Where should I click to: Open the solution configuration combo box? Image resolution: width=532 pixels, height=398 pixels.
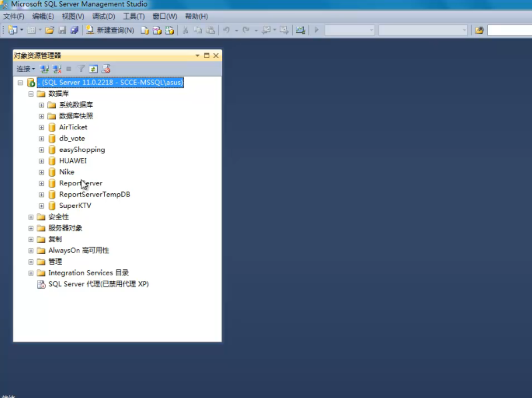click(349, 30)
